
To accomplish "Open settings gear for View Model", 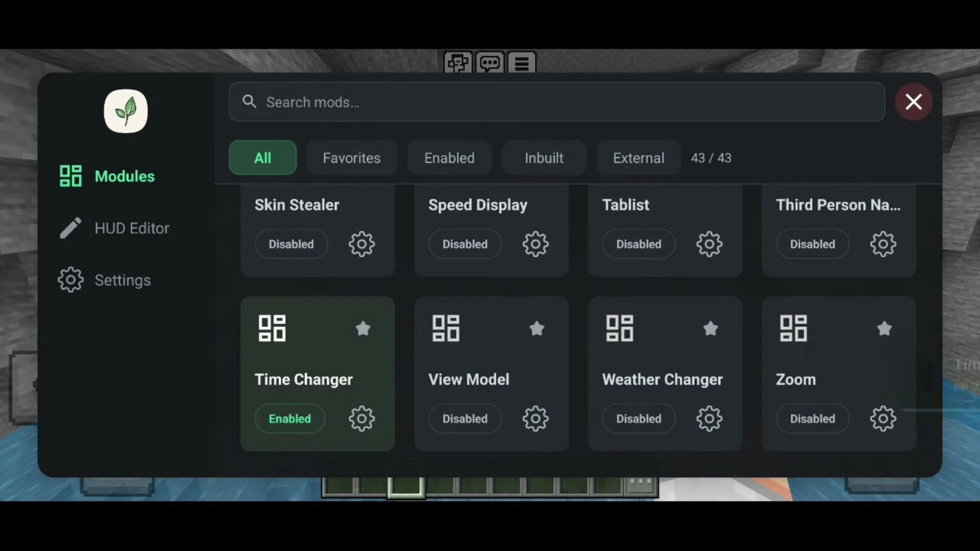I will (x=535, y=419).
